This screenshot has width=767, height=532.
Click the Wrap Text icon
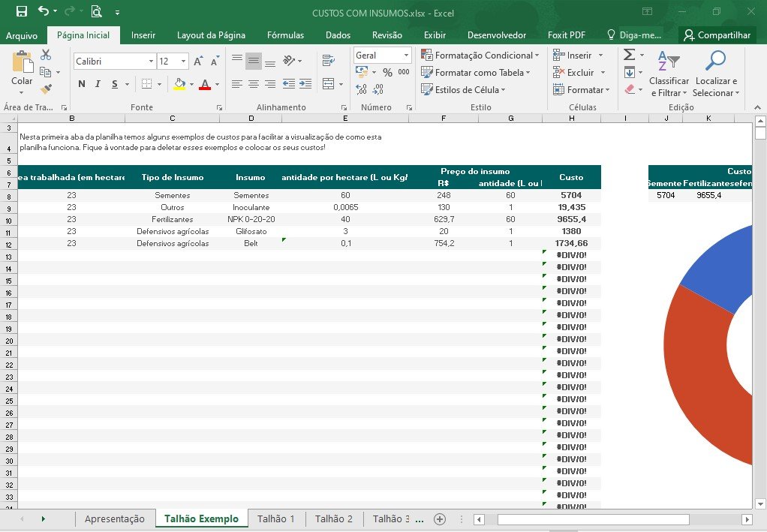pos(329,61)
